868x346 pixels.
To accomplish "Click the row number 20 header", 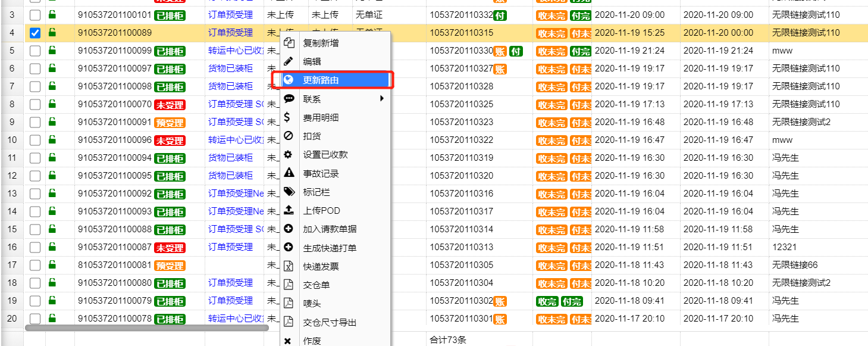I will 11,318.
